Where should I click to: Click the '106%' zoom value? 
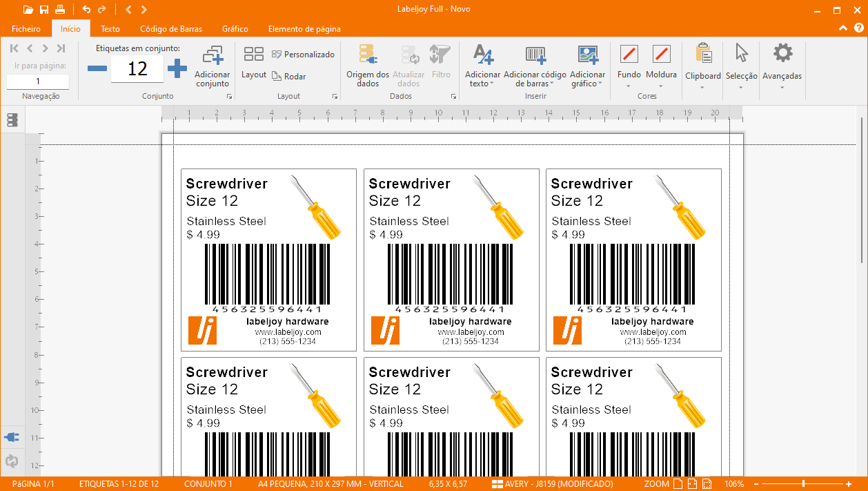pyautogui.click(x=734, y=484)
